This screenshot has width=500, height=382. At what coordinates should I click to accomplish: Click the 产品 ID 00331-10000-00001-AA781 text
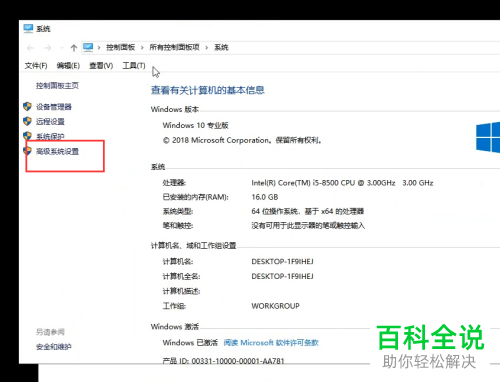224,361
